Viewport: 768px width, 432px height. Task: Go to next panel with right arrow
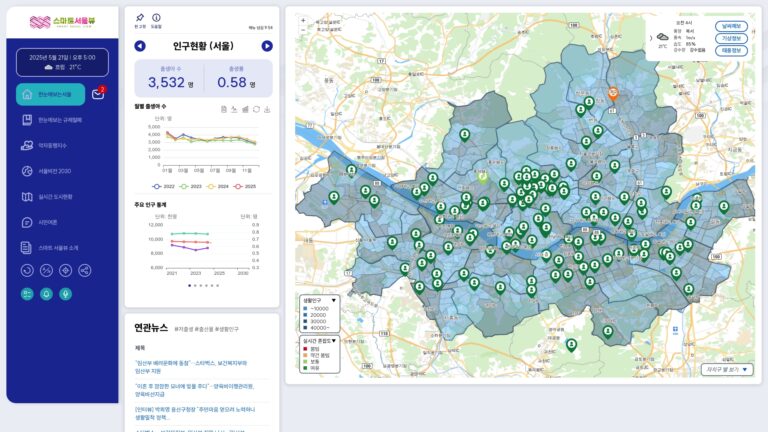coord(267,46)
